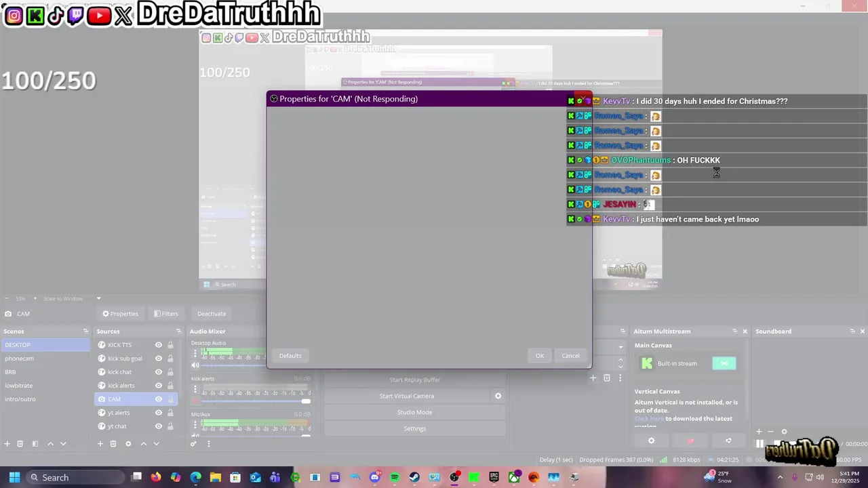Hide the yt chat source

(159, 426)
